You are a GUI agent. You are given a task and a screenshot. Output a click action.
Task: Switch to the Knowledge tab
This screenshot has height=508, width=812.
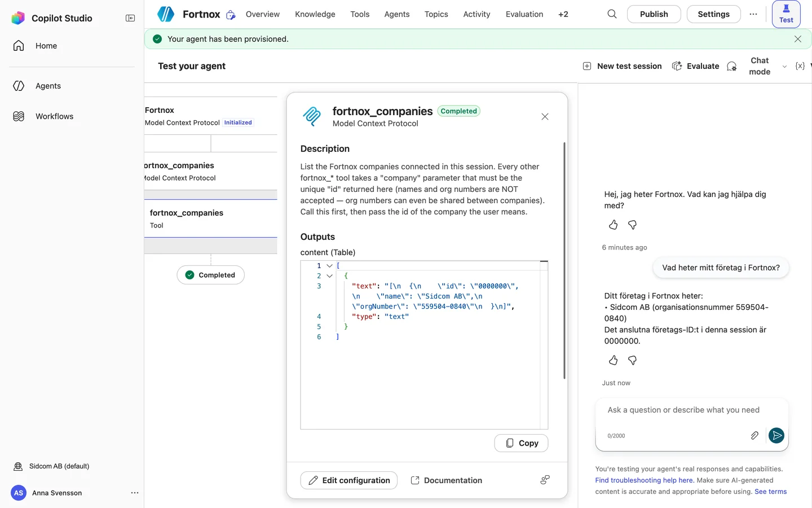point(315,14)
